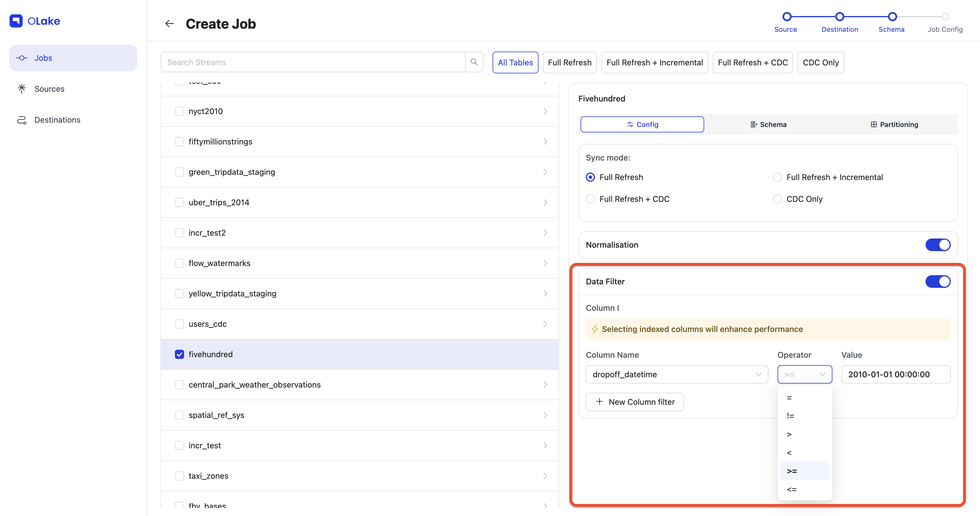Image resolution: width=980 pixels, height=516 pixels.
Task: Expand the incr_test row chevron
Action: point(545,445)
